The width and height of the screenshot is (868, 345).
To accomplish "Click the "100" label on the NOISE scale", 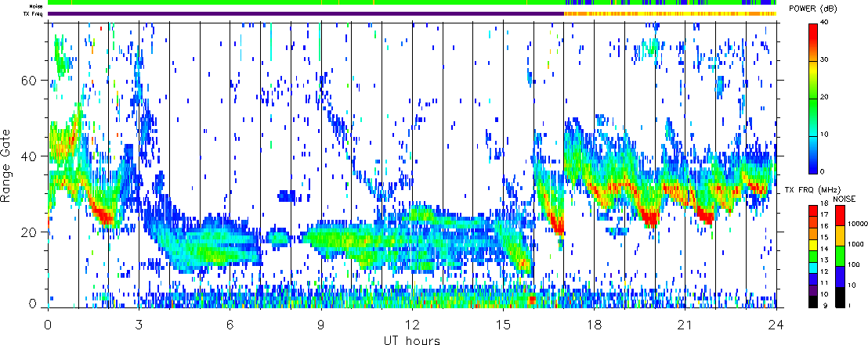I will tap(855, 265).
